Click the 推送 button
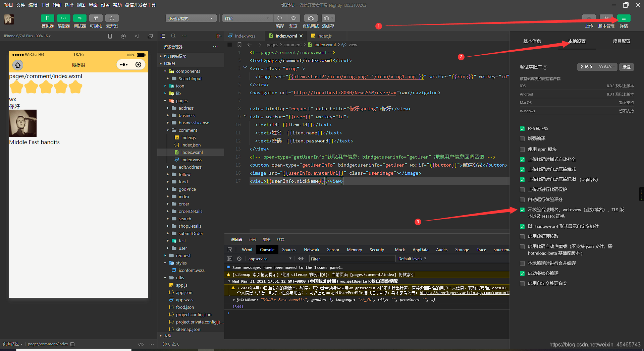Viewport: 644px width, 351px height. point(626,67)
